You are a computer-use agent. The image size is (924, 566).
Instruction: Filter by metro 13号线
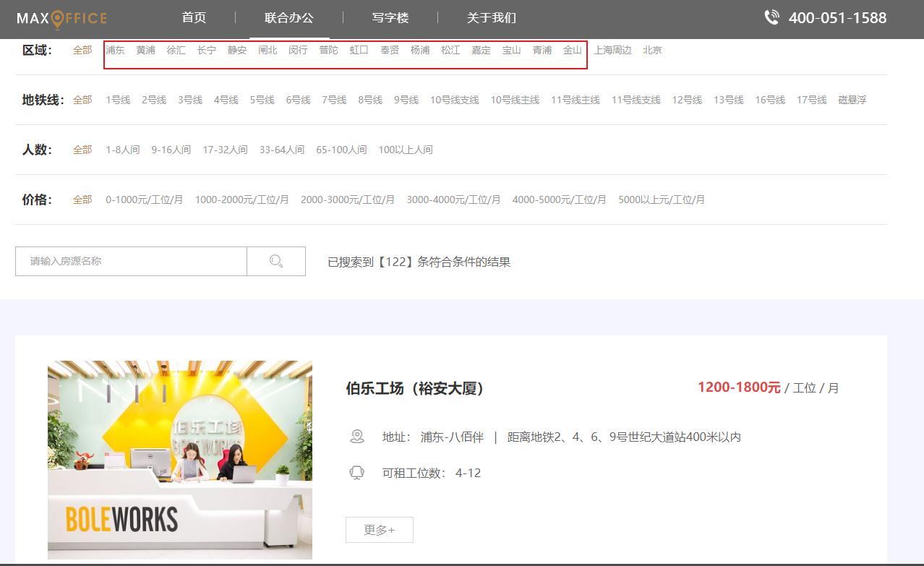click(729, 100)
